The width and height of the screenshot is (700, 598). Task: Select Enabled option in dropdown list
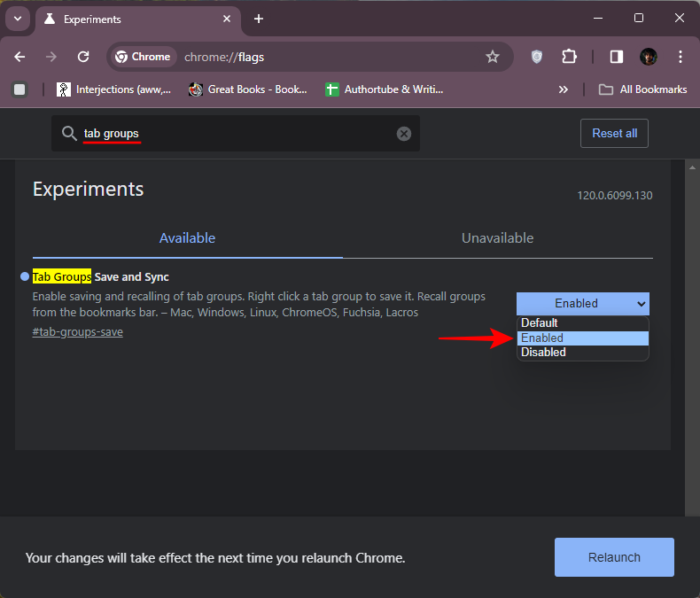(x=582, y=338)
